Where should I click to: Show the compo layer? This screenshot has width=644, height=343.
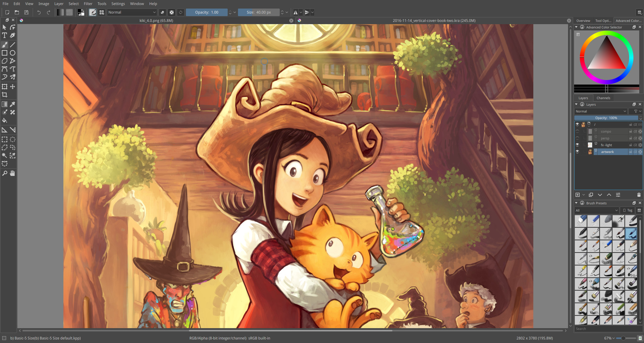click(577, 132)
